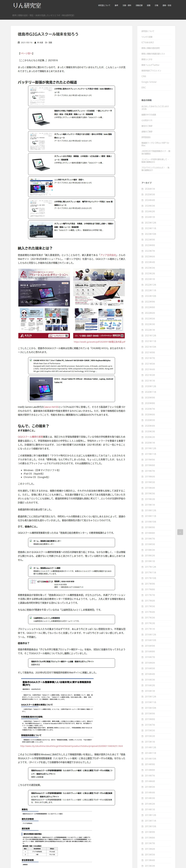186x868 pixels.
Task: Open ホーム – 徳島県GIGAスクール構想 card
Action: [x=71, y=571]
